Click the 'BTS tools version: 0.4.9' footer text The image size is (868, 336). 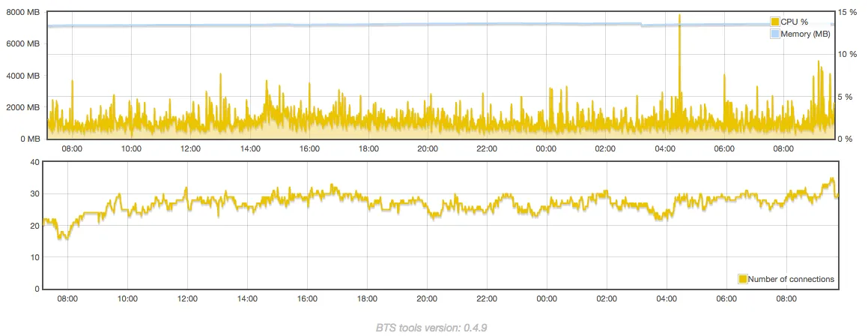click(431, 328)
